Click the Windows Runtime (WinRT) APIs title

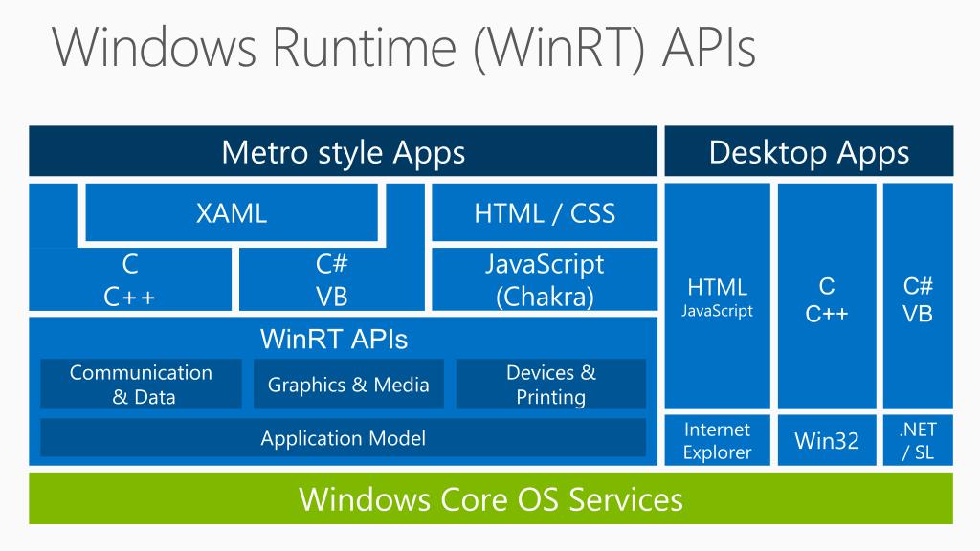[x=404, y=48]
